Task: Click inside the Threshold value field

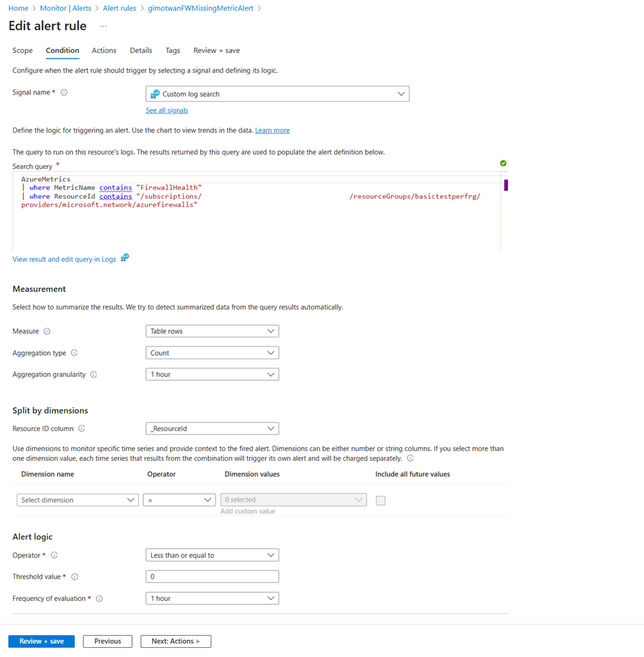Action: pos(211,576)
